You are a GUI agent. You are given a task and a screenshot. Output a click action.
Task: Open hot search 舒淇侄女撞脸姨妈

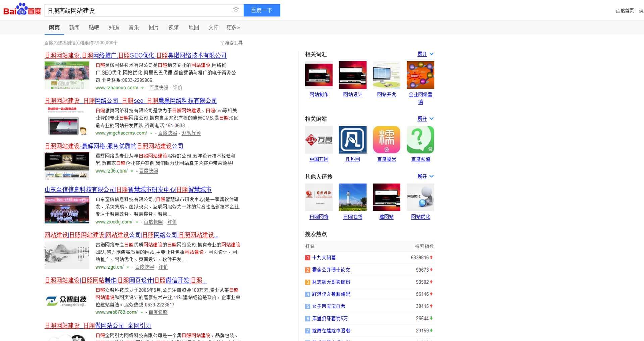pyautogui.click(x=331, y=294)
